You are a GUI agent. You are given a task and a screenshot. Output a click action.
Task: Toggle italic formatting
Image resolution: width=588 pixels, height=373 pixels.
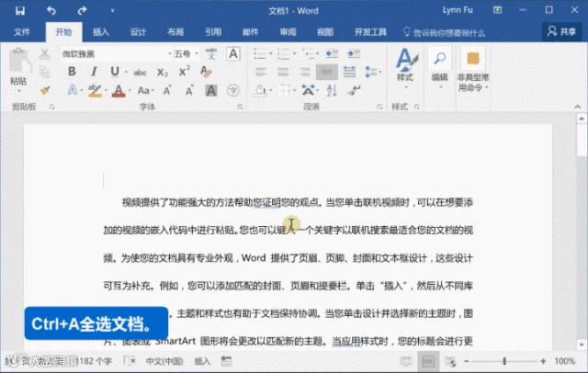tap(94, 72)
